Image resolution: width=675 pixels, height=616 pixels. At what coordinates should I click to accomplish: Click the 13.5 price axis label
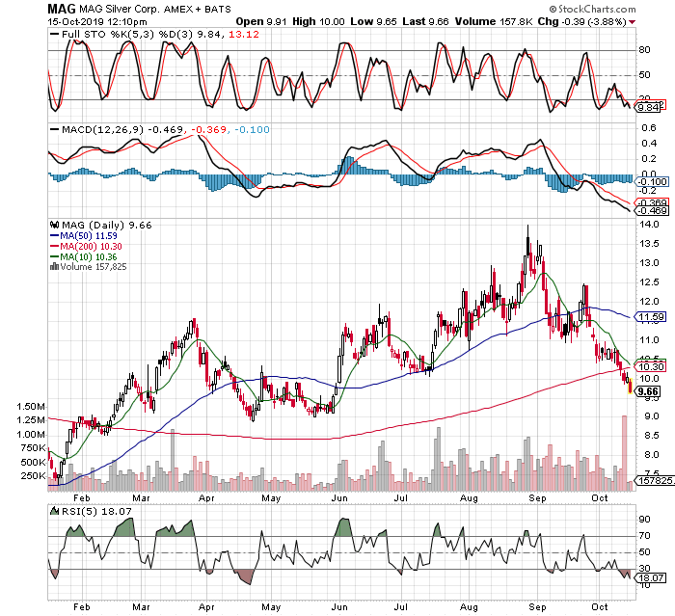[650, 244]
